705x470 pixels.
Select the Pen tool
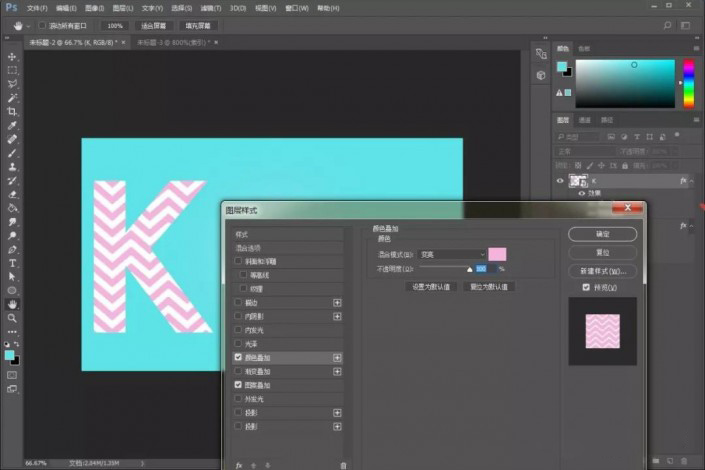(x=12, y=250)
